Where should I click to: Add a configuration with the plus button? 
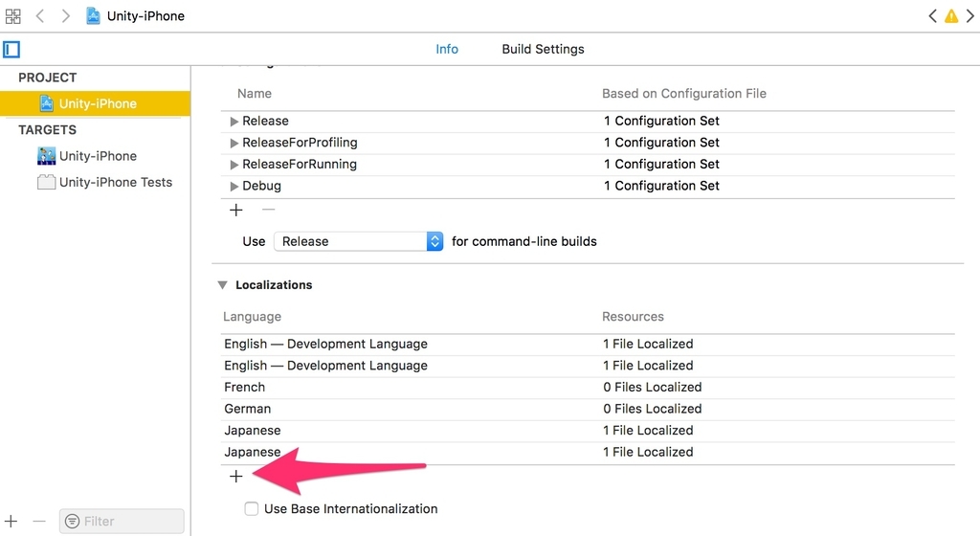click(236, 210)
